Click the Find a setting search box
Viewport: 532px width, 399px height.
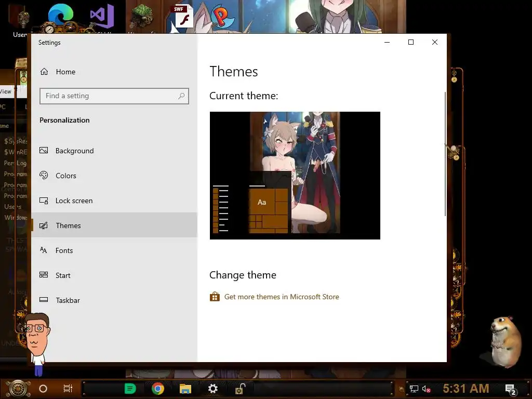coord(114,96)
